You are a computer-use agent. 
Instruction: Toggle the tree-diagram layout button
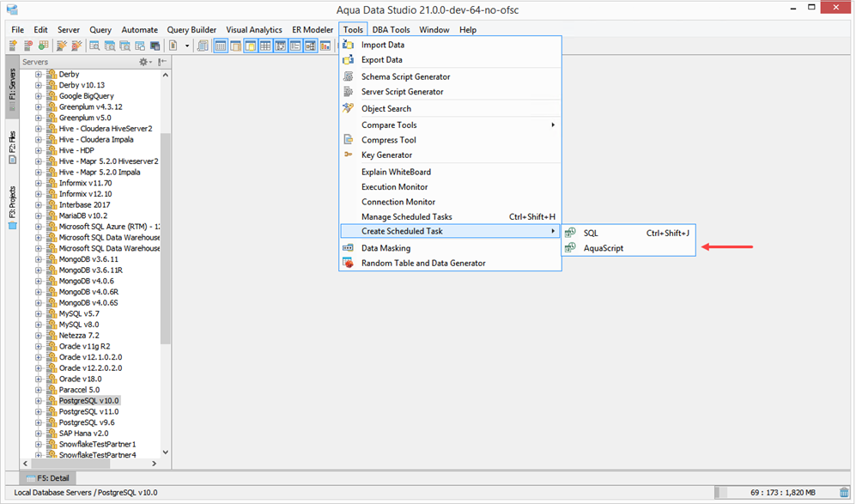click(311, 46)
